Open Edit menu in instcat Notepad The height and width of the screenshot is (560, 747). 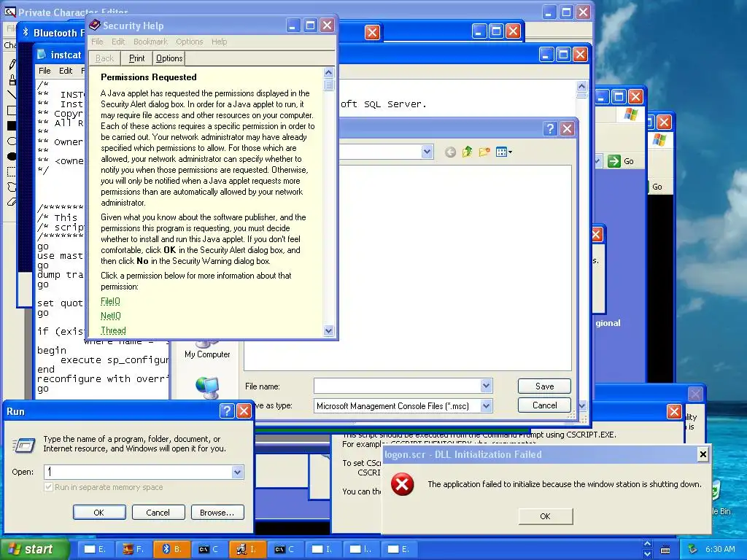tap(66, 71)
